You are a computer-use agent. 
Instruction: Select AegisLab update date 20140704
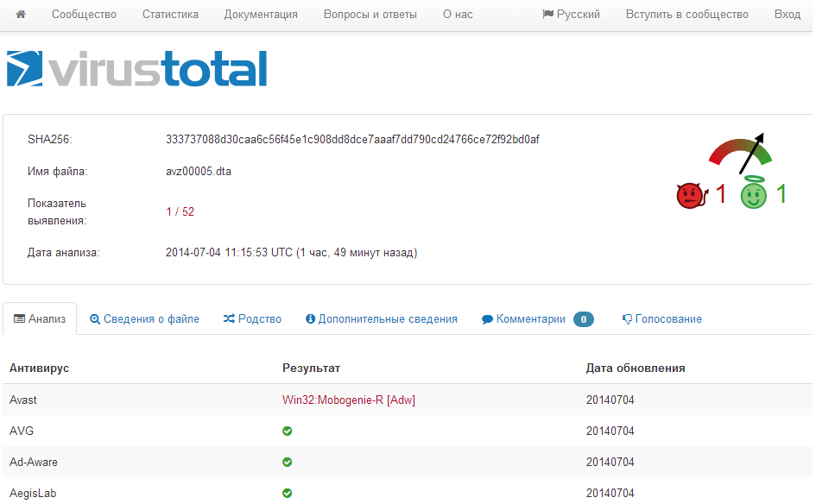click(x=610, y=493)
